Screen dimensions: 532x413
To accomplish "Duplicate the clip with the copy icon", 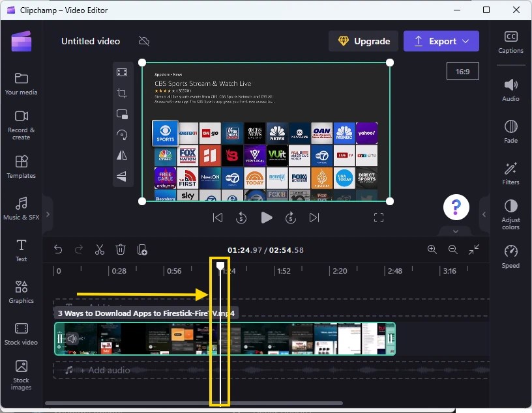I will (x=142, y=249).
